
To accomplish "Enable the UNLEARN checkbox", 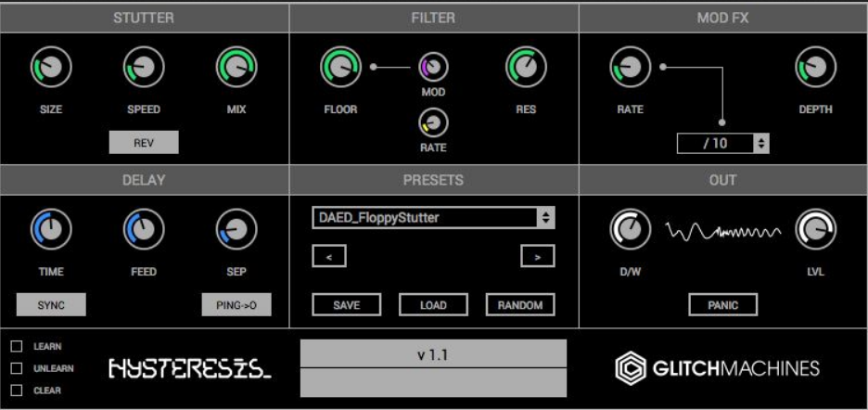I will pyautogui.click(x=17, y=368).
